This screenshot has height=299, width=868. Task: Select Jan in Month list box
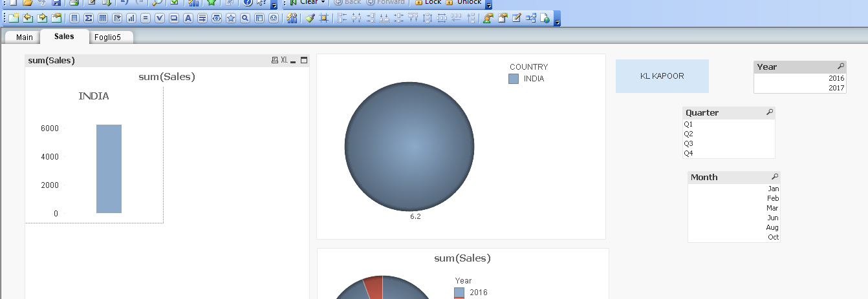coord(734,189)
